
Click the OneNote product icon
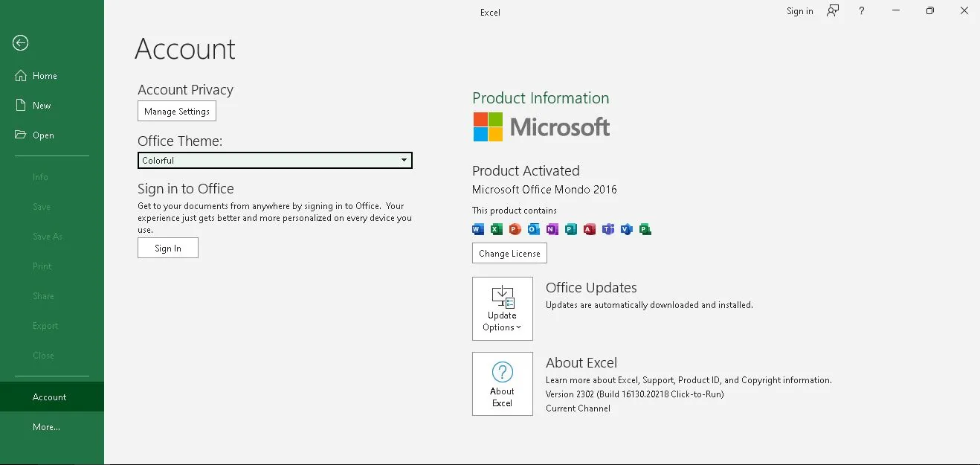point(552,229)
